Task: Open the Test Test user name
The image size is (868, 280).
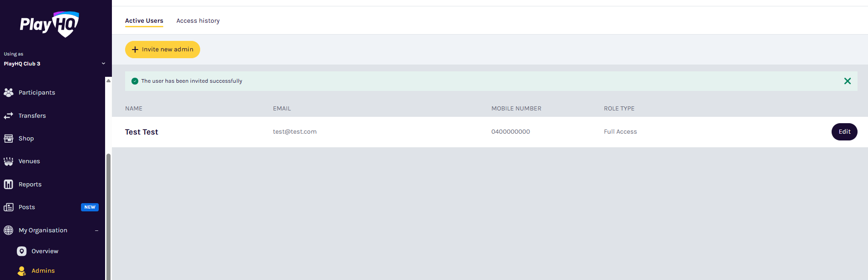Action: coord(141,132)
